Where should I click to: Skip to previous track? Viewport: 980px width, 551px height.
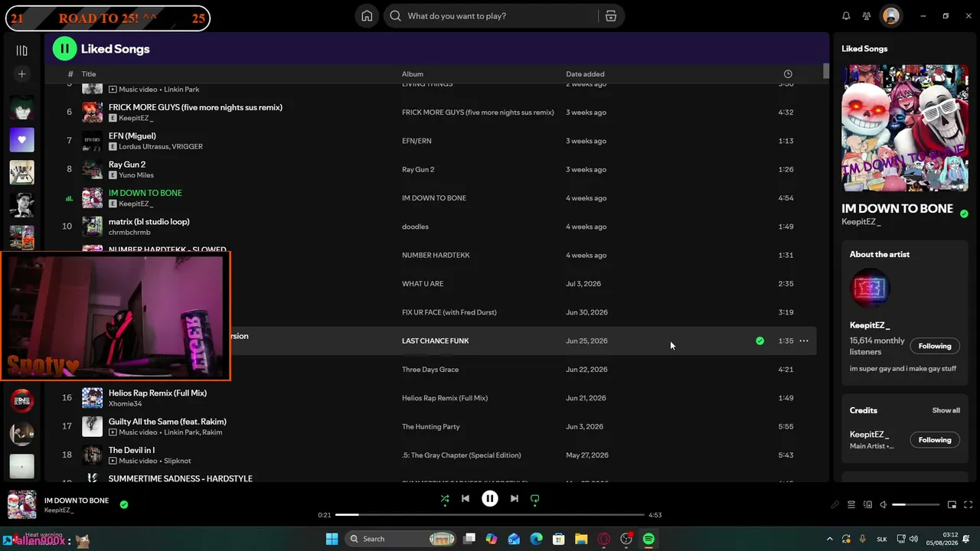click(x=465, y=499)
